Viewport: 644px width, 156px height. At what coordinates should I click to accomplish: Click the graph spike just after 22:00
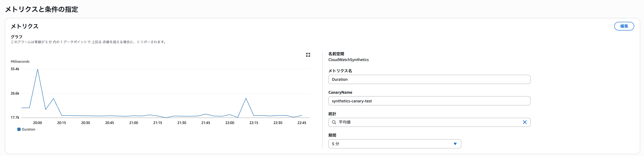click(246, 98)
